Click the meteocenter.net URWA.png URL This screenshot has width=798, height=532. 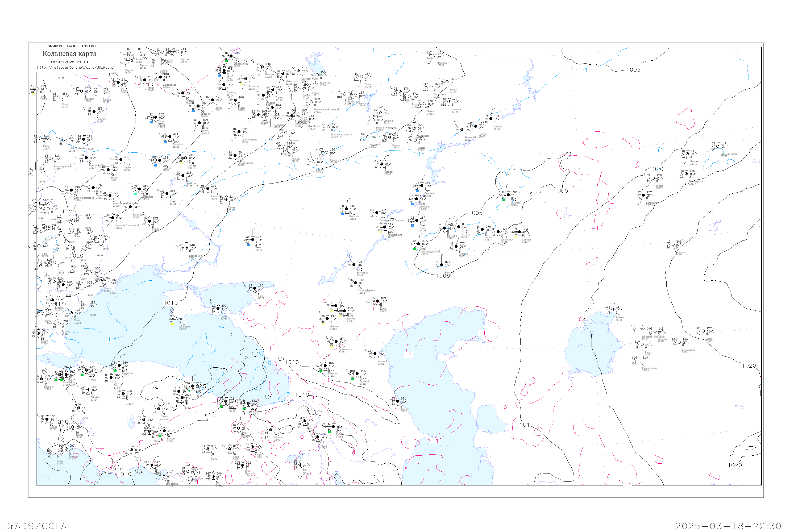[x=75, y=67]
